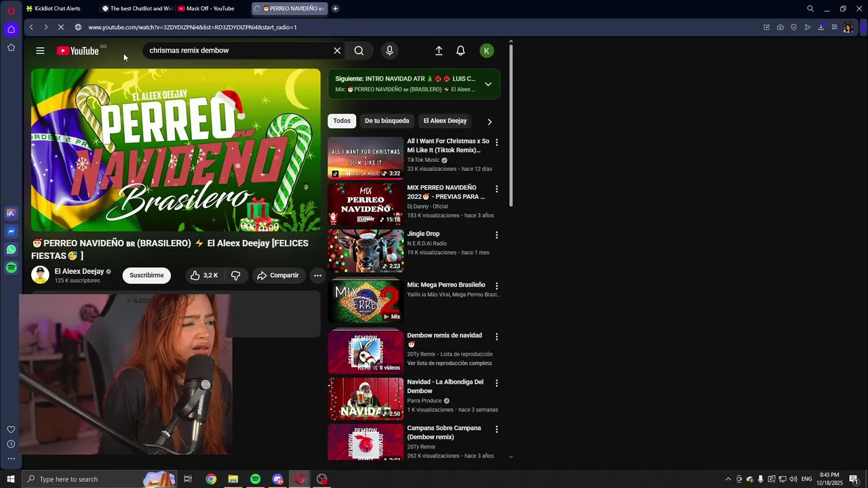
Task: Open Google Chrome from the taskbar
Action: point(211,479)
